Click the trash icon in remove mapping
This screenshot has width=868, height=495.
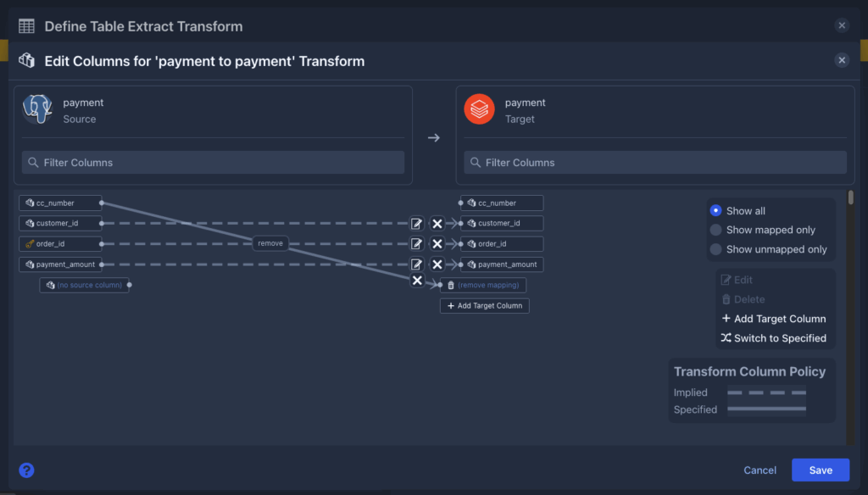coord(451,285)
